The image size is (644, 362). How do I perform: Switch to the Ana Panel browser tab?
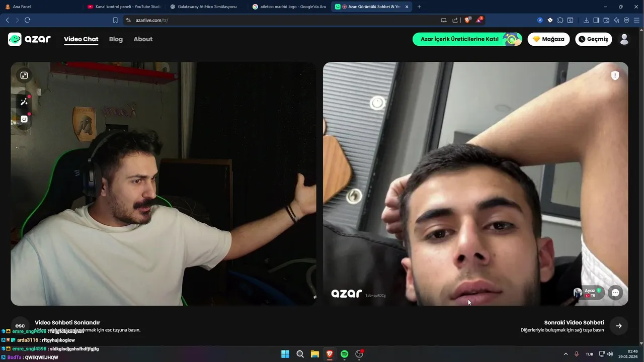(40, 7)
